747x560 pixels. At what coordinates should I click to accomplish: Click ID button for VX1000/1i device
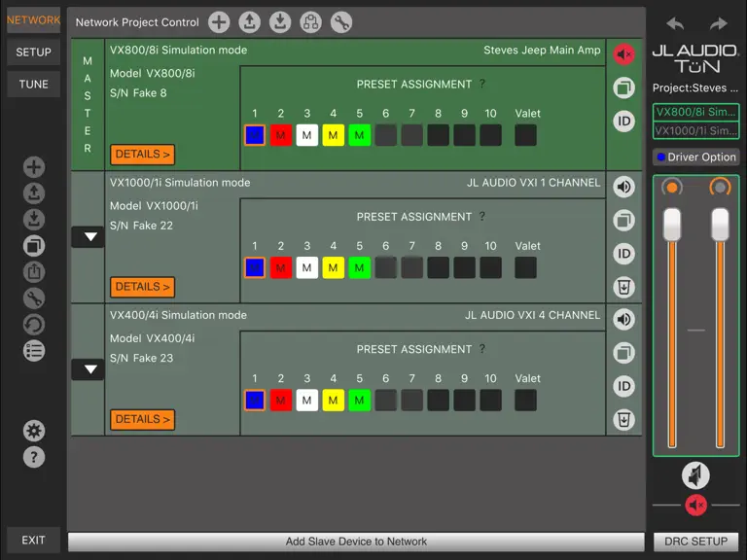623,254
